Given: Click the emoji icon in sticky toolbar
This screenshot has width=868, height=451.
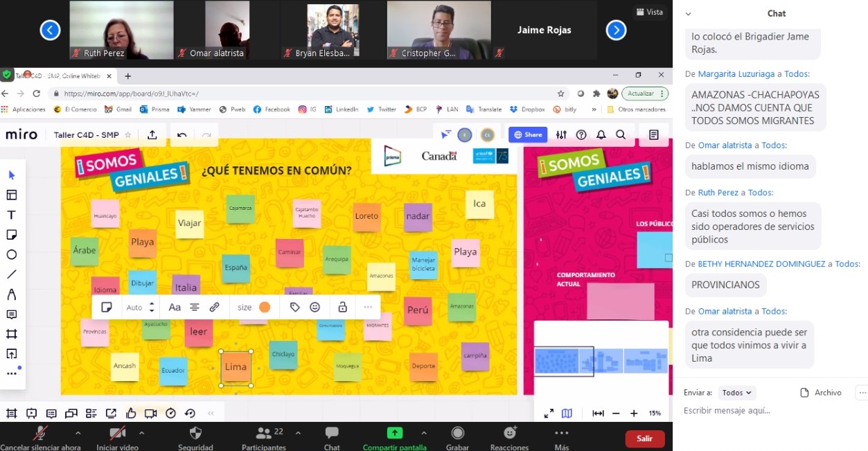Looking at the screenshot, I should click(315, 307).
